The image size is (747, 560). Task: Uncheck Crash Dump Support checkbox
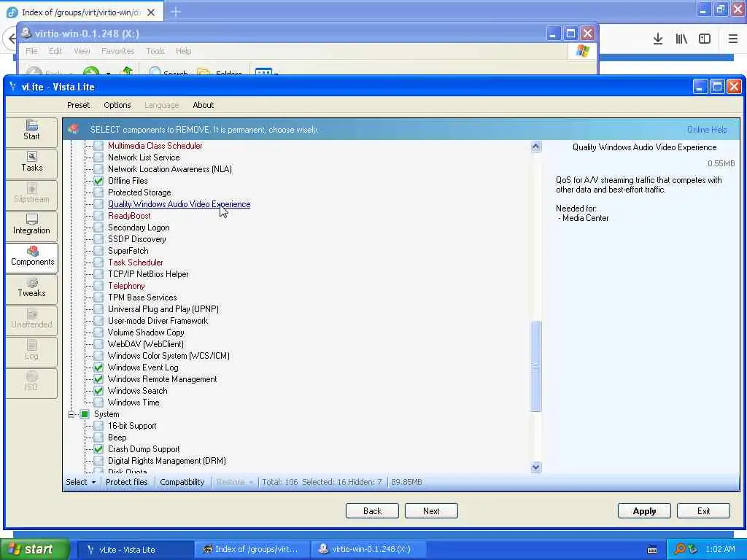click(98, 449)
